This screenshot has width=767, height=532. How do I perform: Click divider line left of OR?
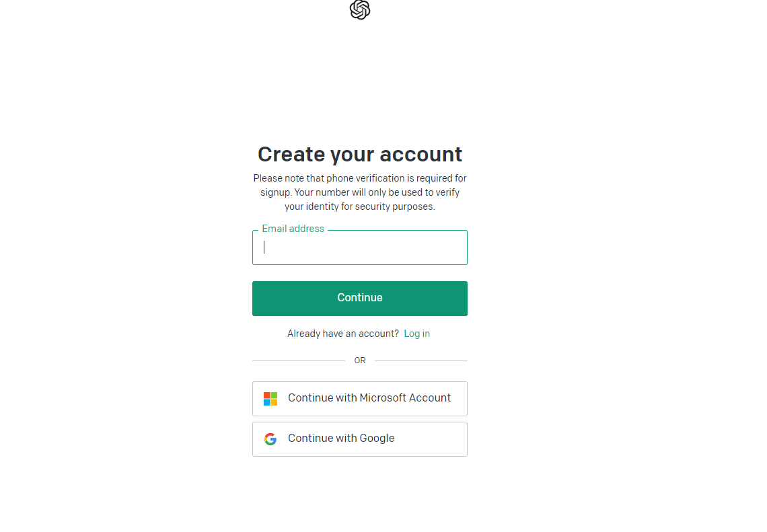pos(299,361)
